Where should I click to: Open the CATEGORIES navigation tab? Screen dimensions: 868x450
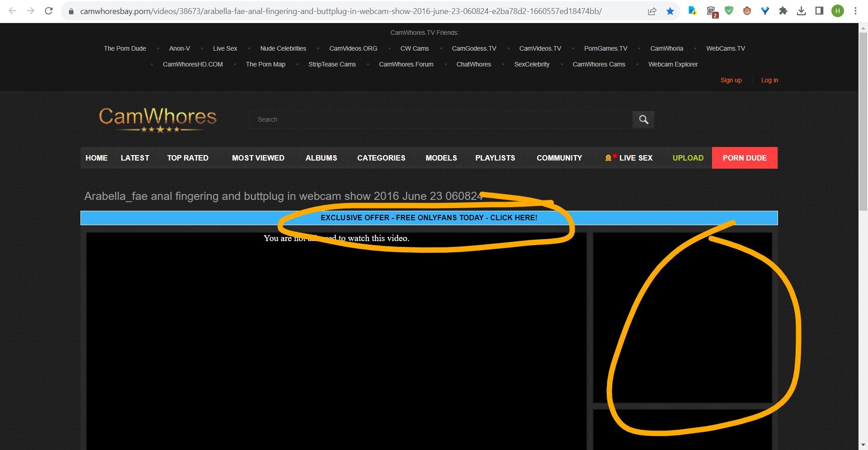pyautogui.click(x=381, y=158)
